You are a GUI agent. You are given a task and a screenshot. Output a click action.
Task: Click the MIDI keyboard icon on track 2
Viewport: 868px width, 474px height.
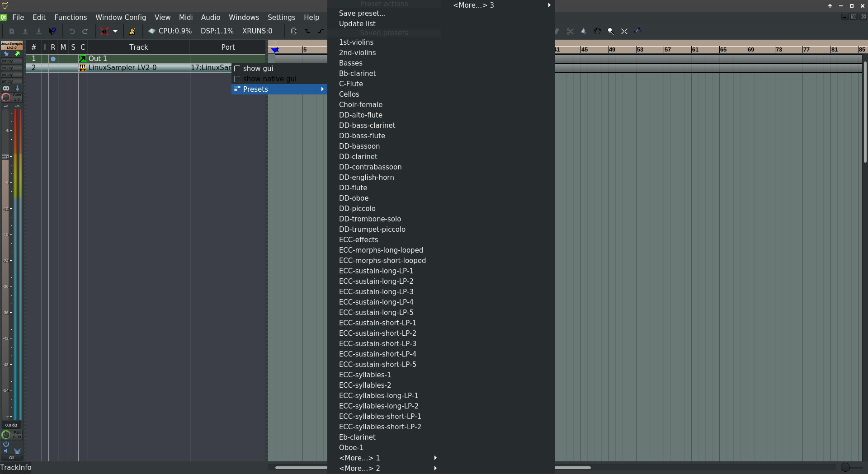click(x=83, y=67)
